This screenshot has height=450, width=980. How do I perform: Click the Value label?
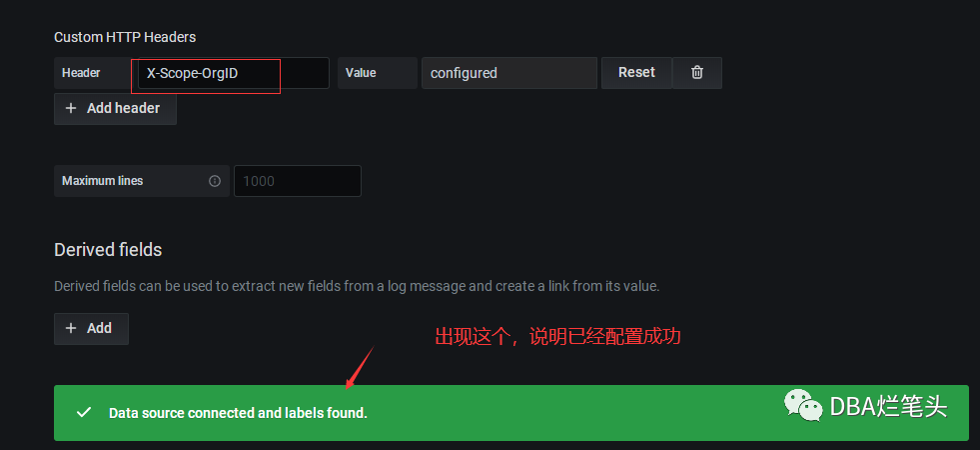[x=361, y=73]
